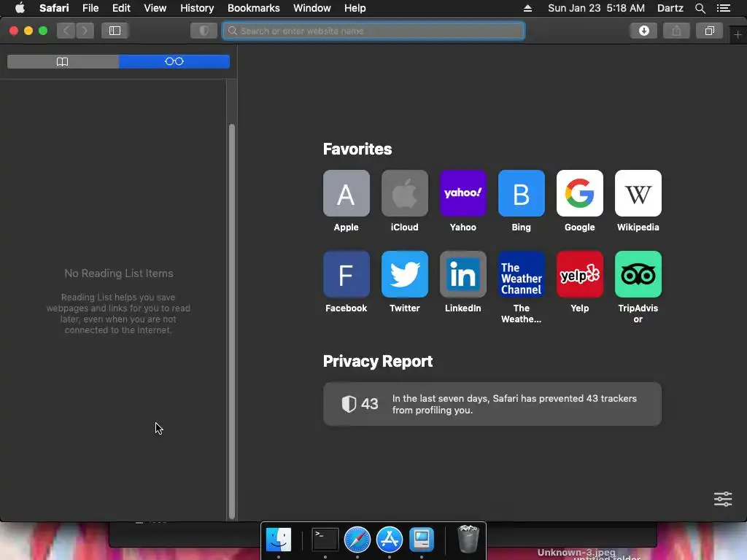
Task: Select the Reading List glasses tab
Action: tap(174, 61)
